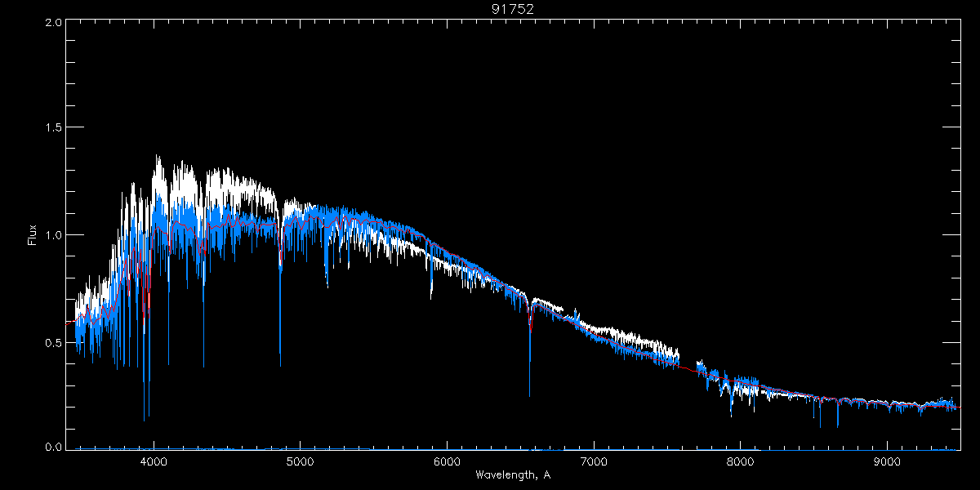Click the blue absorption line bottom near 4860 Å
Image resolution: width=980 pixels, height=490 pixels.
[280, 363]
